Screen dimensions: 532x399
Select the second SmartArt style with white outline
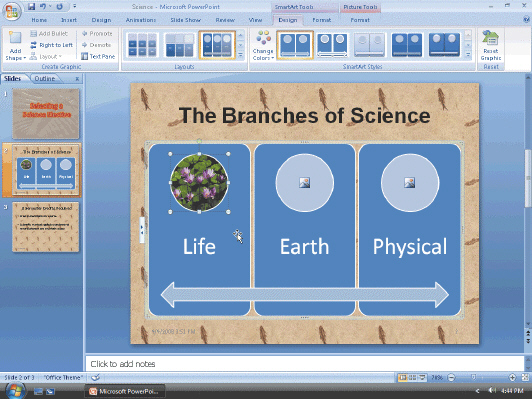pos(332,45)
